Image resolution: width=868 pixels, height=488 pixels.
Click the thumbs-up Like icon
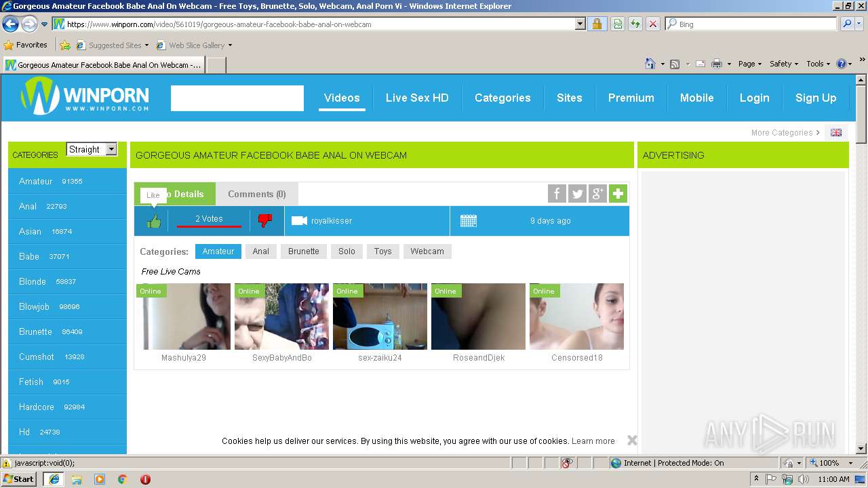(154, 221)
